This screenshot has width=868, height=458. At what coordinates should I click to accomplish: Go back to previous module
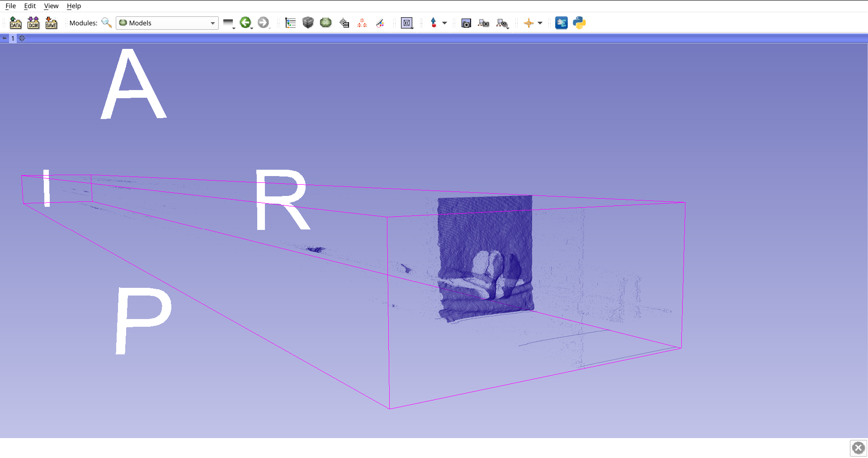click(x=245, y=23)
